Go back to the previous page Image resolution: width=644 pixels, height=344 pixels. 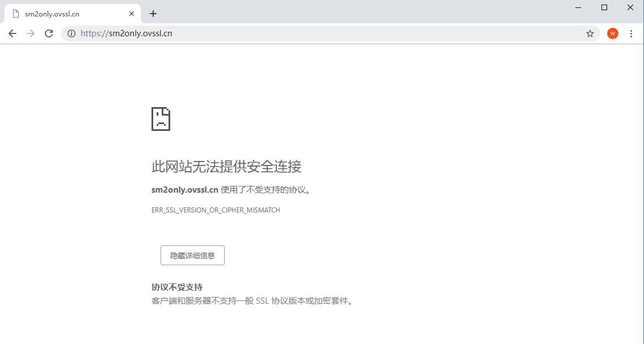[x=12, y=33]
